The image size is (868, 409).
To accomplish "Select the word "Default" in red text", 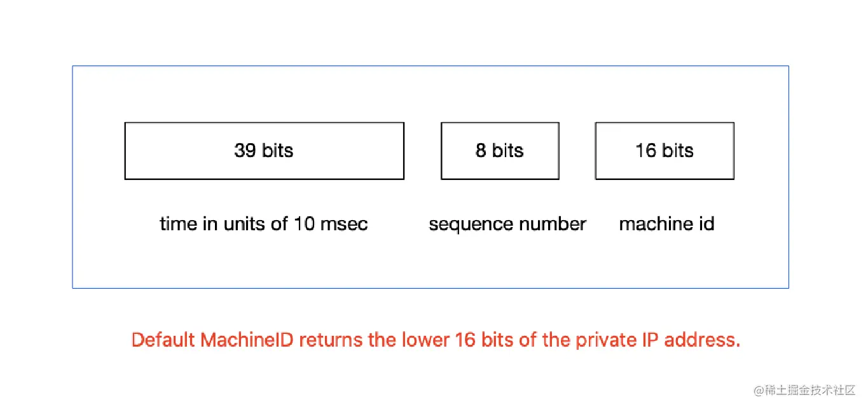I will (x=163, y=340).
